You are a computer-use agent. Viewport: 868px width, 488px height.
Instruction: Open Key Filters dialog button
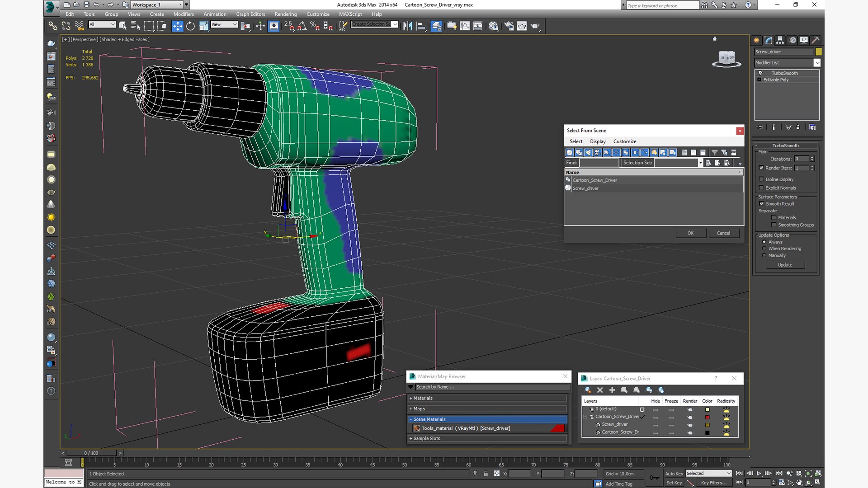713,483
